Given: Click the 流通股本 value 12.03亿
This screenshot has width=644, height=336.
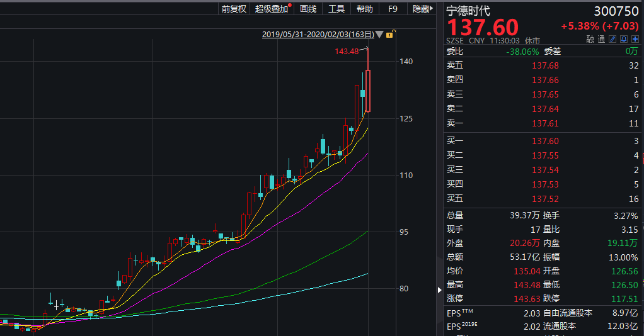Looking at the screenshot, I should tap(623, 326).
